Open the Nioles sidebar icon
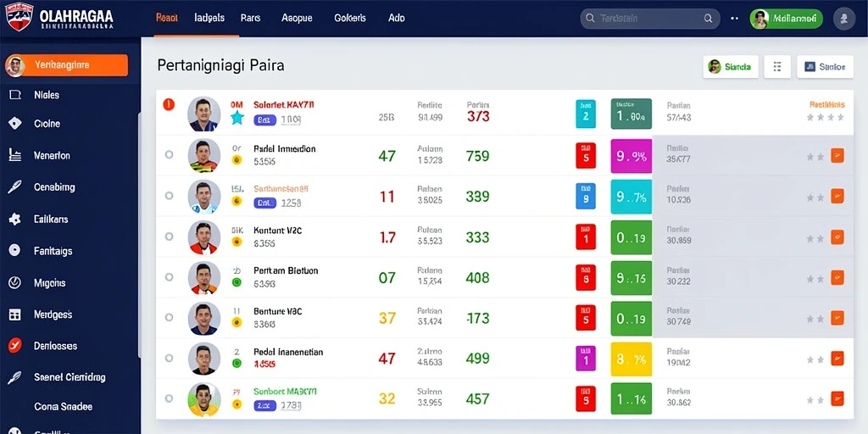This screenshot has height=434, width=868. pyautogui.click(x=15, y=95)
